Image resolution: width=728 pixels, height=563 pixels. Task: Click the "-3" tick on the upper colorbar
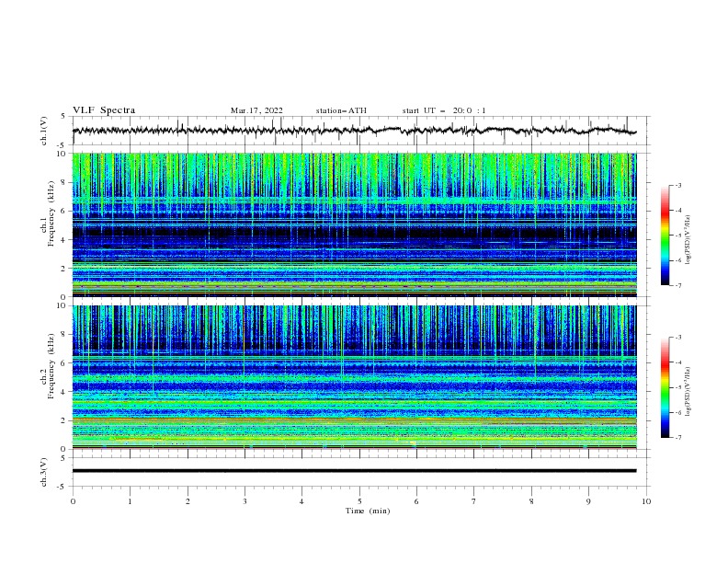[x=677, y=185]
